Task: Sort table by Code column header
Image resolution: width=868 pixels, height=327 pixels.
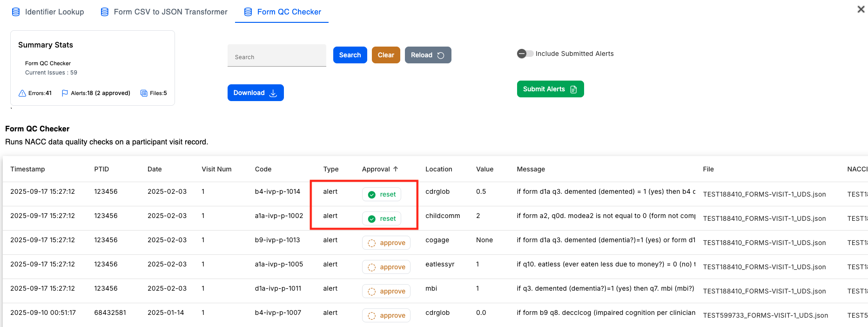Action: (263, 169)
